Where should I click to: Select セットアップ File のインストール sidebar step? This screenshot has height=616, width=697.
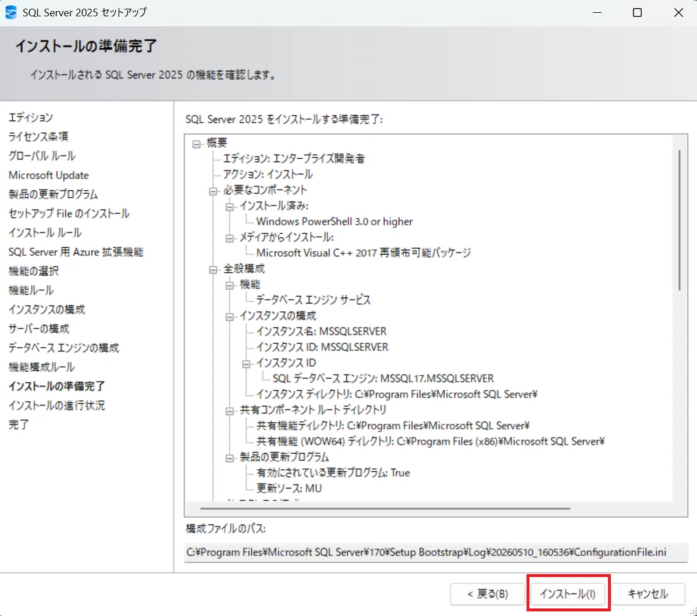(69, 213)
